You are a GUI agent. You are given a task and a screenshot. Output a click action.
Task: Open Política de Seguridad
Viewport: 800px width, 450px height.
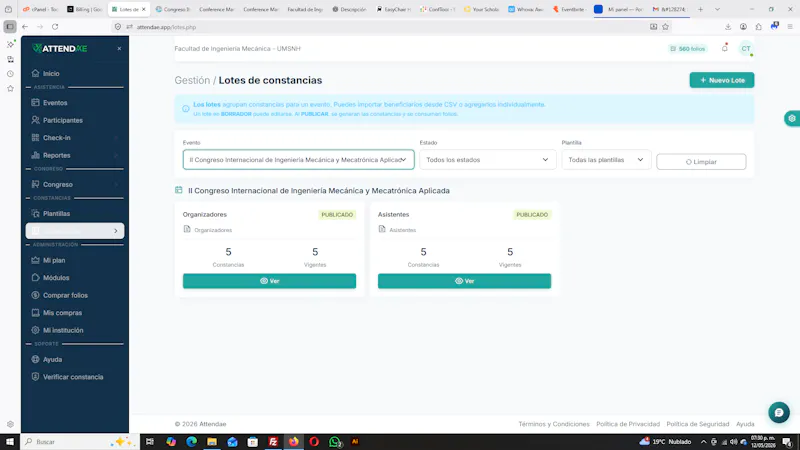697,424
